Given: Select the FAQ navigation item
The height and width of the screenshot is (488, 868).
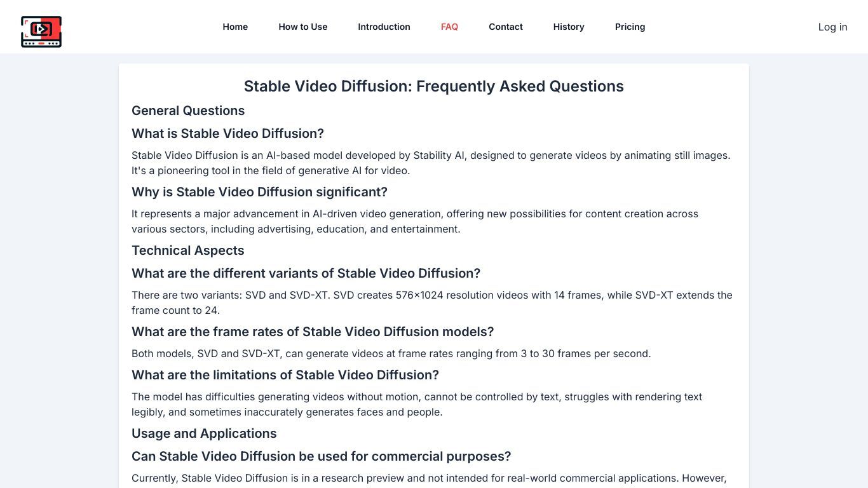Looking at the screenshot, I should pos(449,27).
